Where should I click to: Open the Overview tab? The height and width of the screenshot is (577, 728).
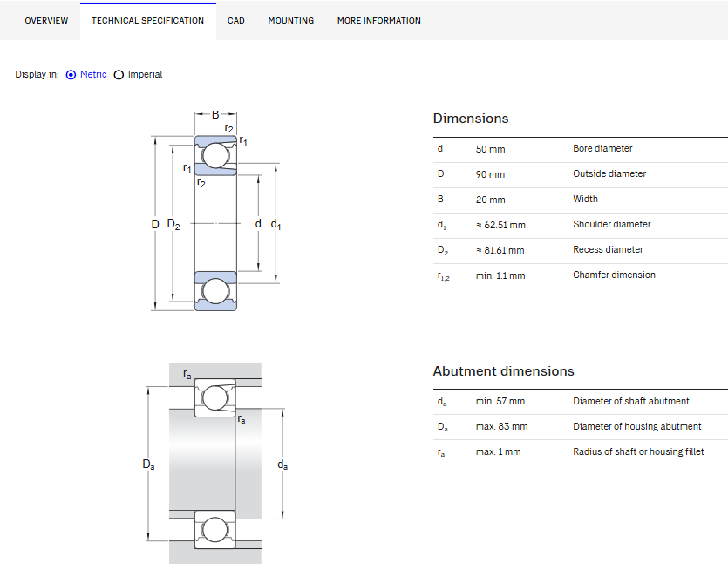(x=46, y=21)
